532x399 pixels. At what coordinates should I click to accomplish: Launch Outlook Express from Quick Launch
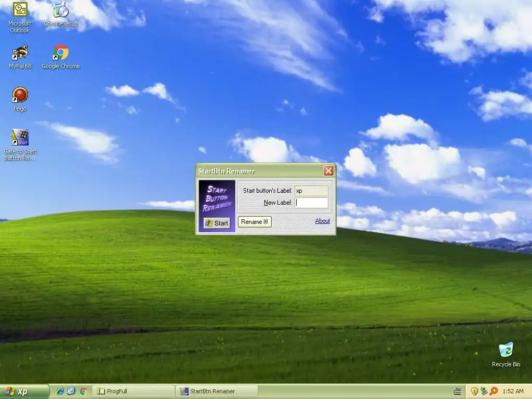point(71,391)
